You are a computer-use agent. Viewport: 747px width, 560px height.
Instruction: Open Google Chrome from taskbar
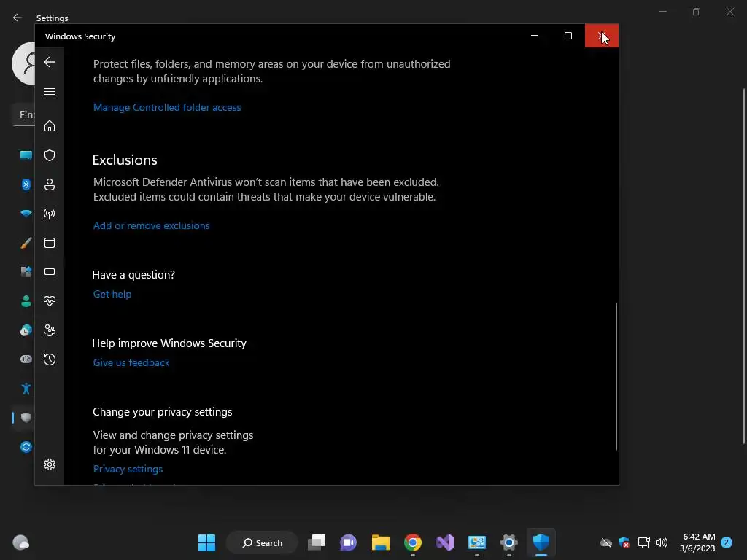413,542
